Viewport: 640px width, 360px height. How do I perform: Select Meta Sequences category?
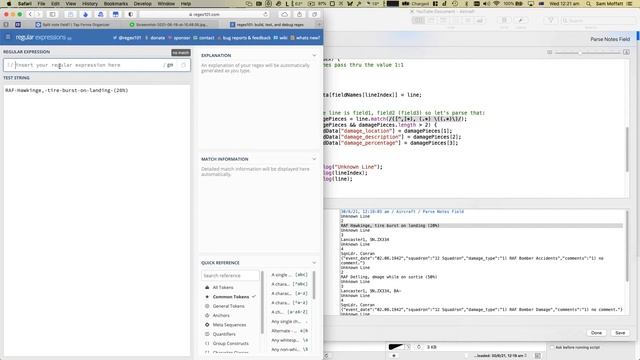click(x=225, y=325)
